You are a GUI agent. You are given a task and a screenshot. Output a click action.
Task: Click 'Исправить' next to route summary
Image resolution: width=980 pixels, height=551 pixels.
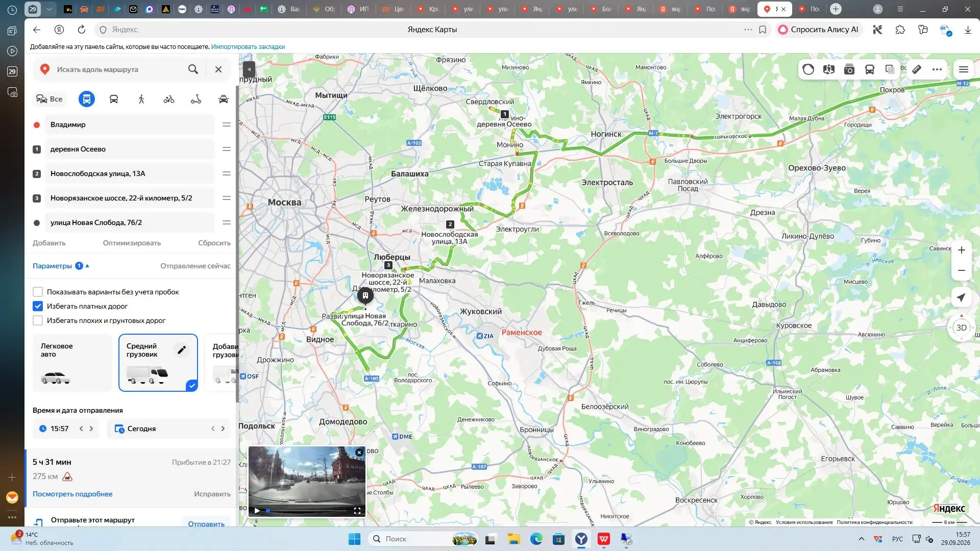coord(212,494)
